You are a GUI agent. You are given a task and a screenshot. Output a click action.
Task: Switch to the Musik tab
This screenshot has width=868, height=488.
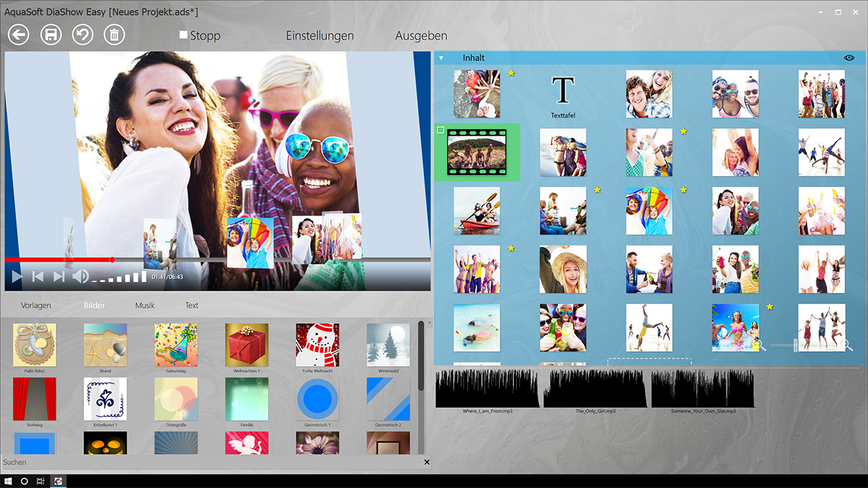click(144, 306)
